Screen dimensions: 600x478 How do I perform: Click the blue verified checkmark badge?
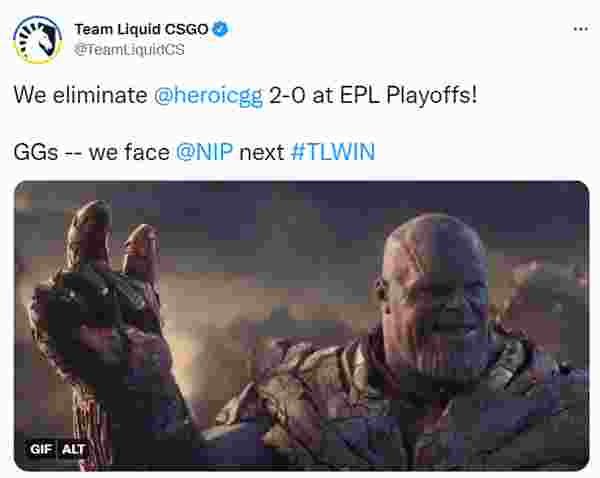click(x=220, y=29)
